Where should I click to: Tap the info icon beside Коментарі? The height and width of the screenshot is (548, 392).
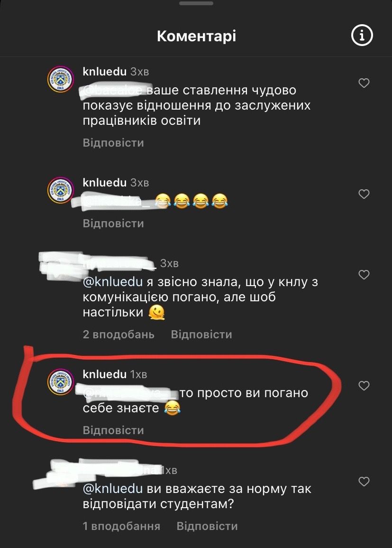pyautogui.click(x=362, y=35)
